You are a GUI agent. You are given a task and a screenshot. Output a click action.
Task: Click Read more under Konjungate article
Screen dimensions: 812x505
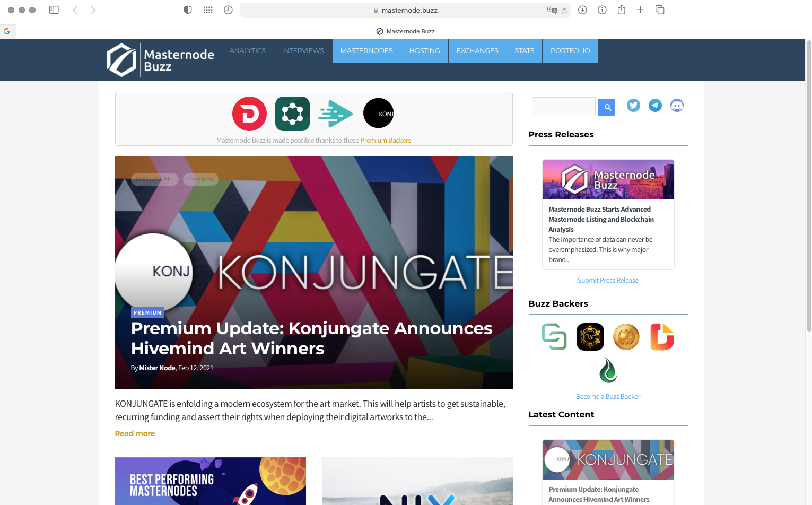[135, 433]
